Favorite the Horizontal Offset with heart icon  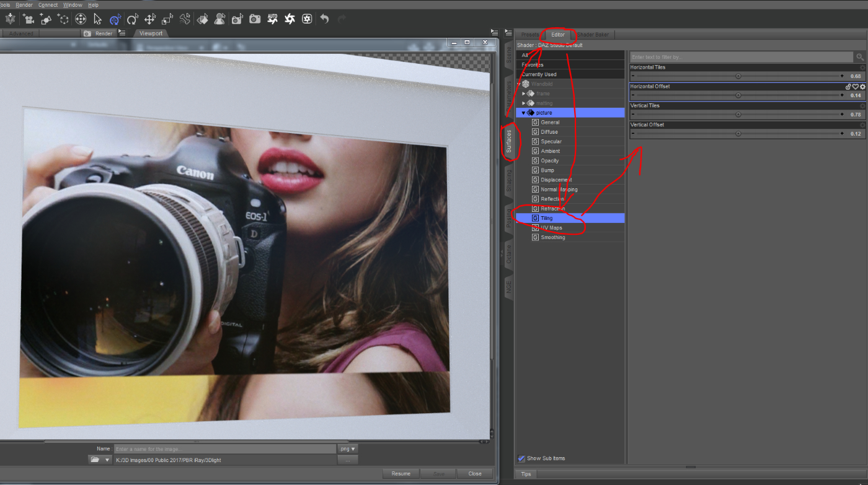click(855, 87)
